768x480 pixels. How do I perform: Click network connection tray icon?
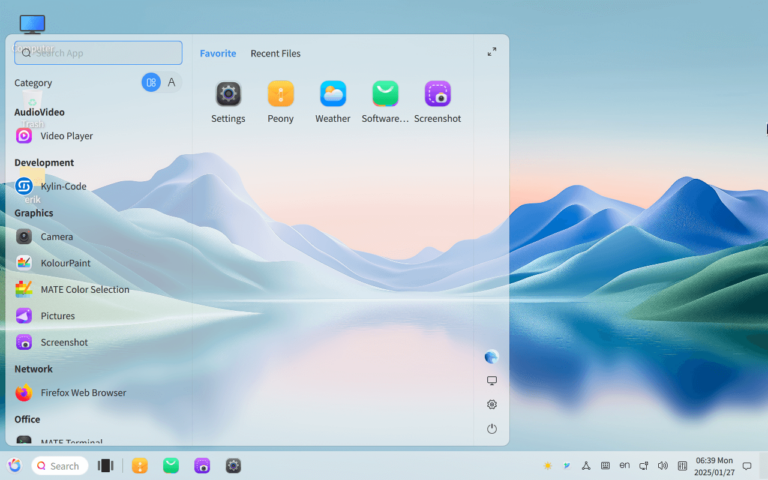[x=644, y=466]
